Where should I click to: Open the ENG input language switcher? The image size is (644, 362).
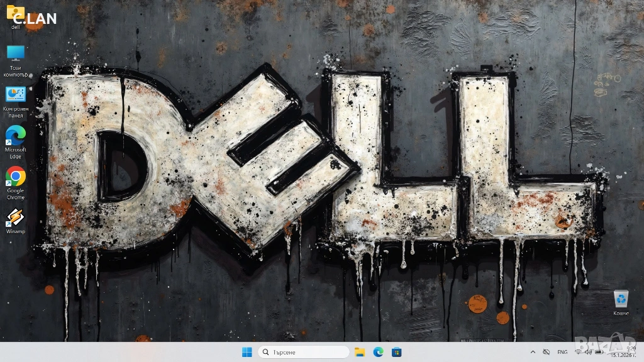(562, 352)
